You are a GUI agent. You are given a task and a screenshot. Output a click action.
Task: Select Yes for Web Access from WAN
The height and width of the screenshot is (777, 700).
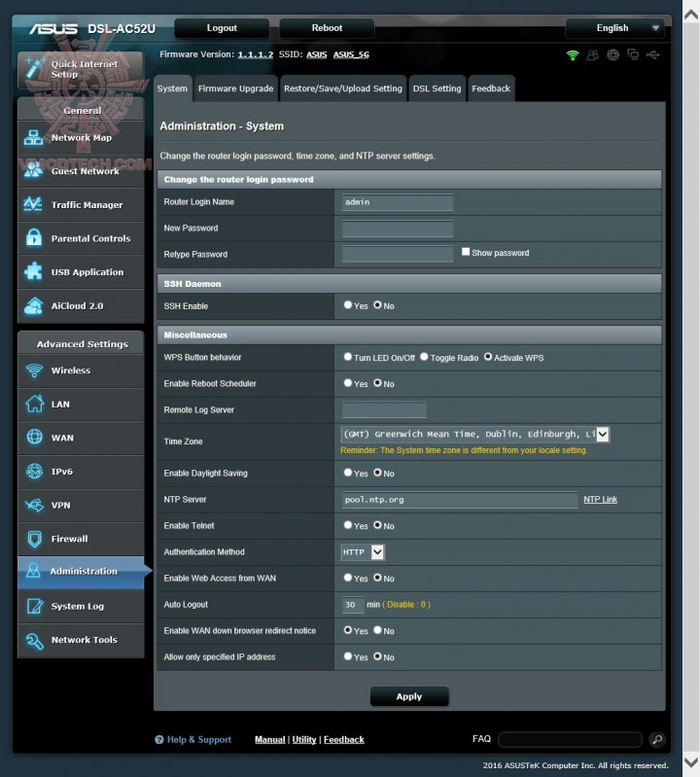pos(348,578)
